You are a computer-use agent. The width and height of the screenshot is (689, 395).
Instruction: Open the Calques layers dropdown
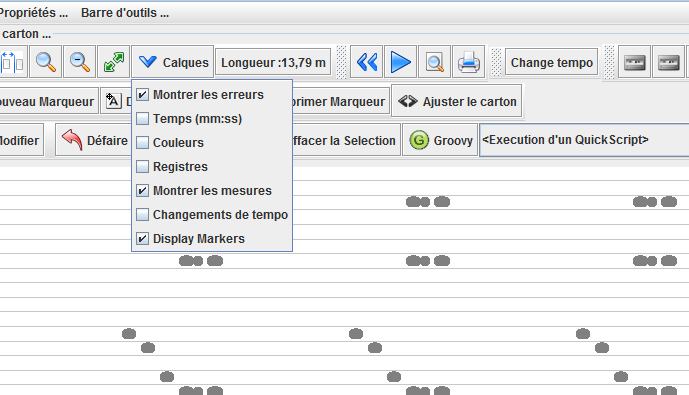click(173, 62)
